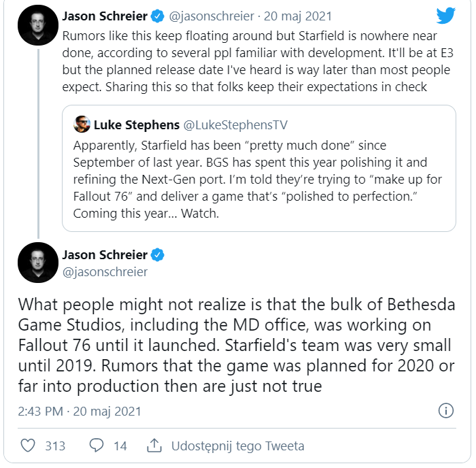Open replies via the speech bubble icon
This screenshot has width=476, height=468.
97,446
